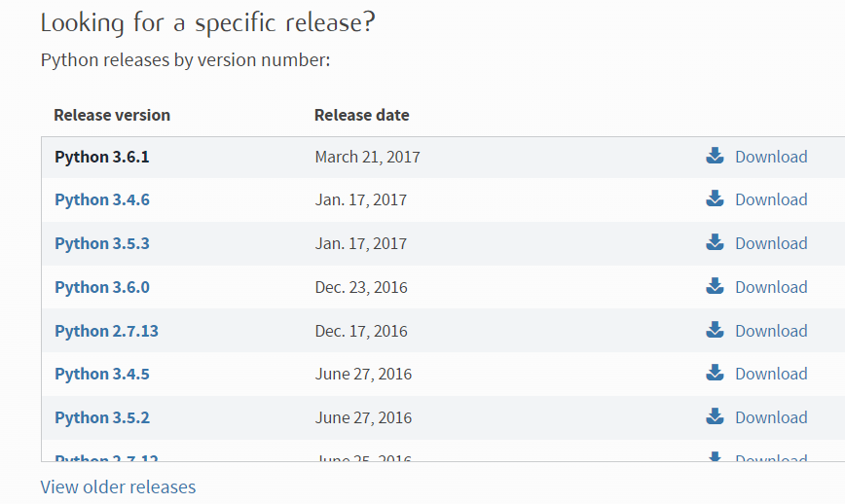Image resolution: width=845 pixels, height=504 pixels.
Task: Click download icon for Python 3.4.6
Action: click(x=715, y=198)
